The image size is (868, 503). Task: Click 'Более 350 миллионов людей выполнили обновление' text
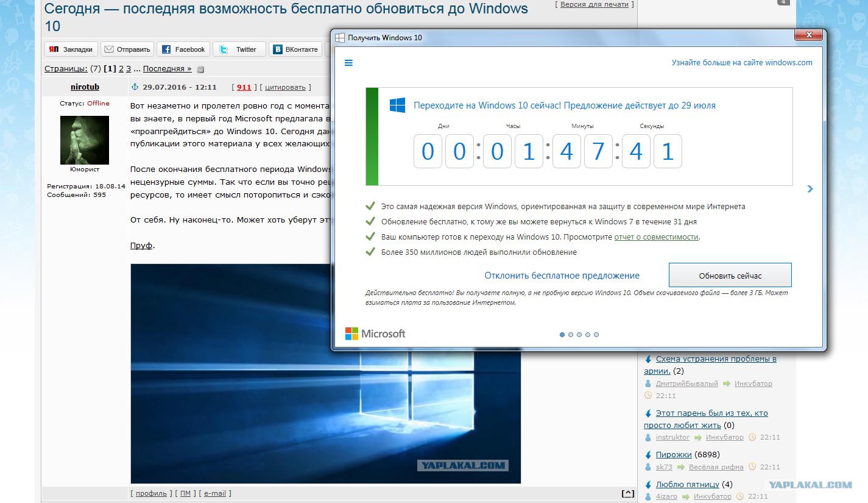(479, 252)
